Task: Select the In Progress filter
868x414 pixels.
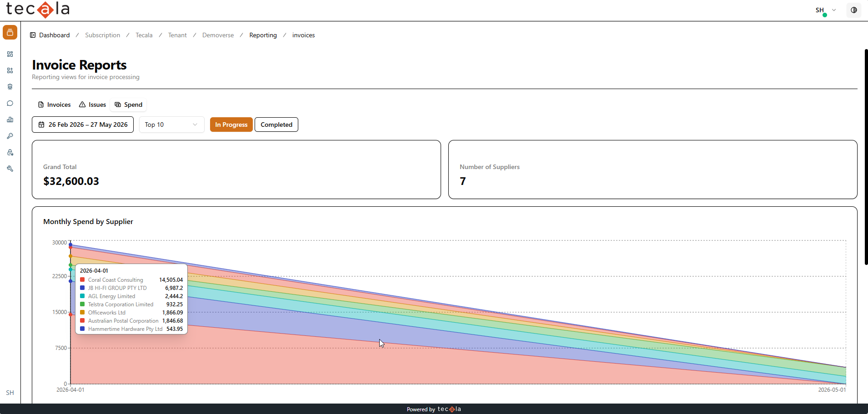Action: click(231, 125)
